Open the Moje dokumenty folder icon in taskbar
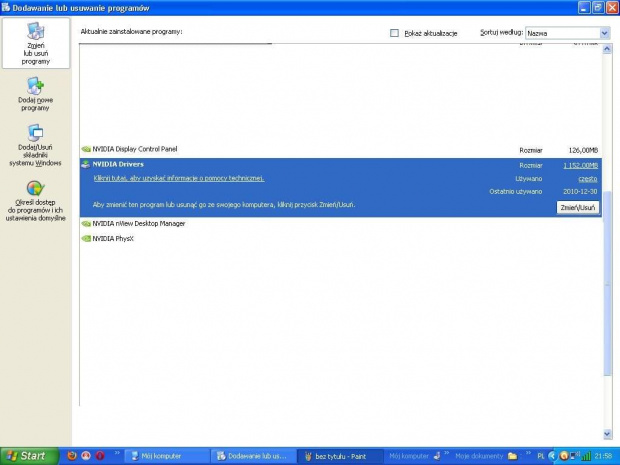This screenshot has width=620, height=465. 512,456
